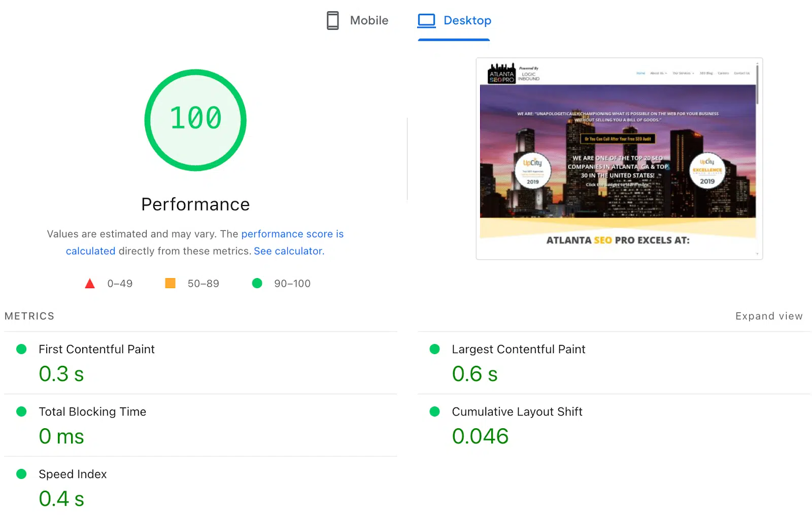
Task: Click the Expand view toggle
Action: [769, 316]
